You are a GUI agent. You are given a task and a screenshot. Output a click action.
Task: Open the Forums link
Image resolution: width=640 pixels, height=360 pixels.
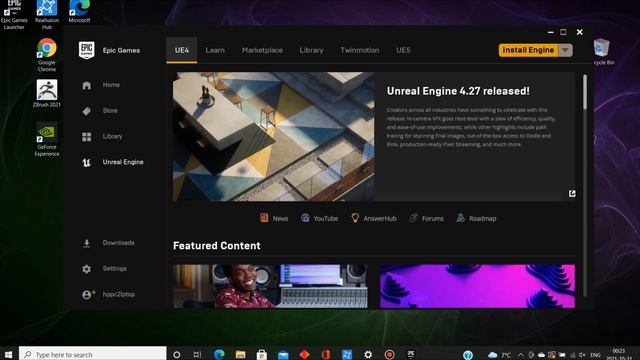tap(426, 218)
